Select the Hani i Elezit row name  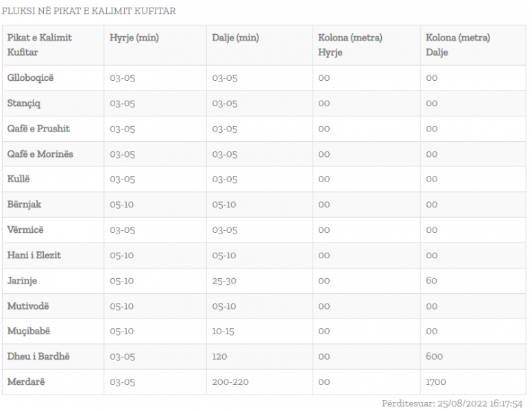pyautogui.click(x=34, y=255)
